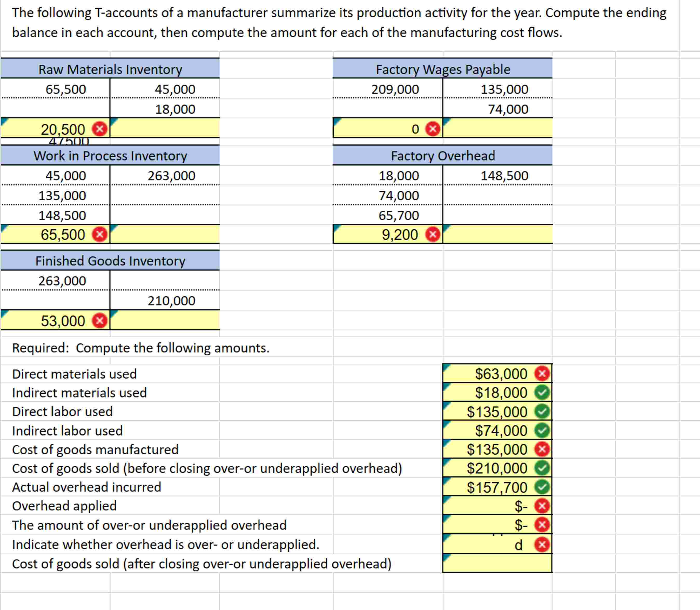
Task: Click green check beside Indirect materials $18,000
Action: point(542,393)
